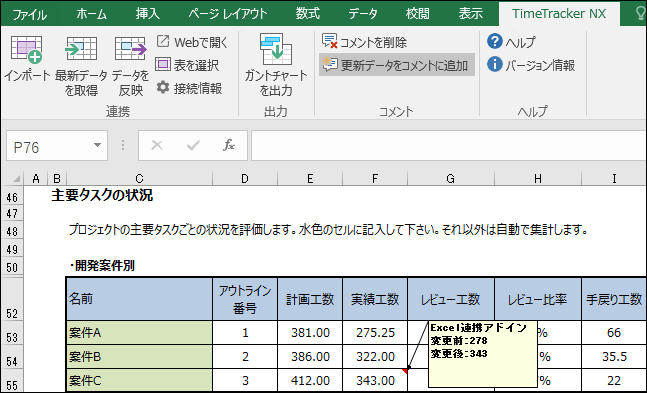Switch to the ホーム ribbon tab
The width and height of the screenshot is (647, 393).
click(x=92, y=14)
